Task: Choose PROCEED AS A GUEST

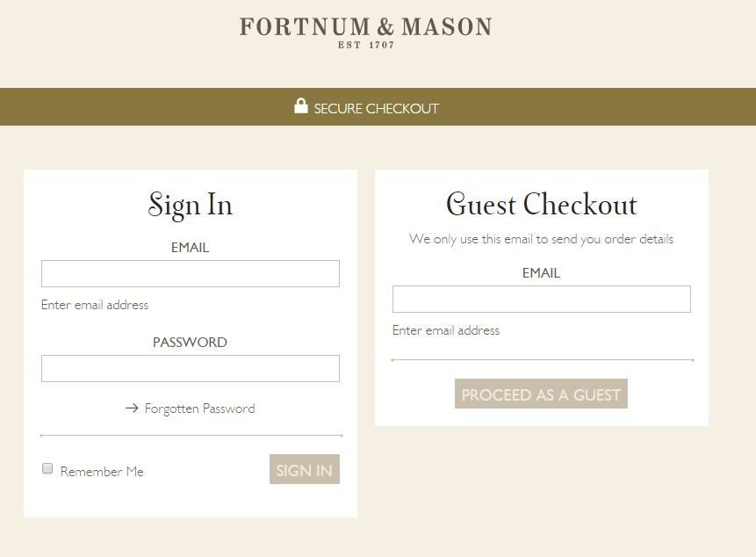Action: (541, 394)
